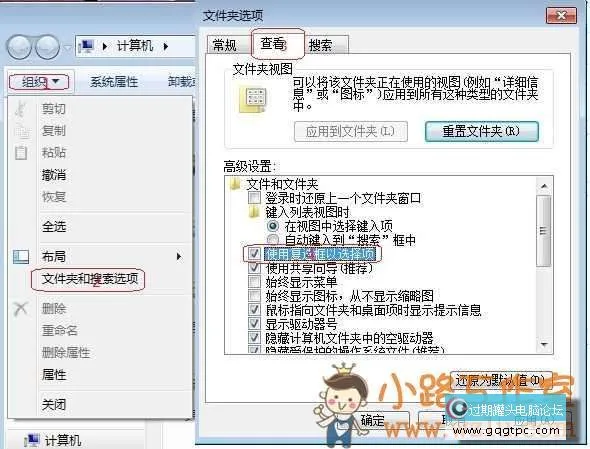Click the back navigation arrow button

click(x=19, y=47)
